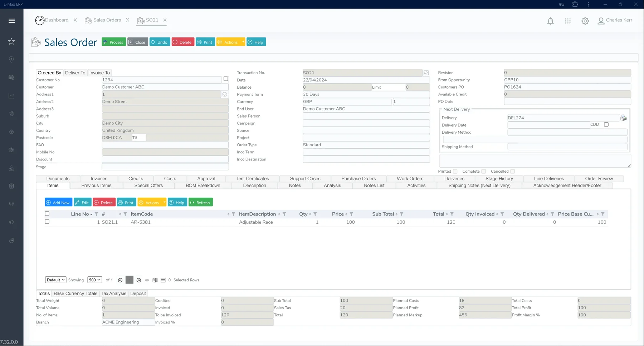The width and height of the screenshot is (644, 346).
Task: Click the printer icon beside Delivery DEL274
Action: (x=624, y=118)
